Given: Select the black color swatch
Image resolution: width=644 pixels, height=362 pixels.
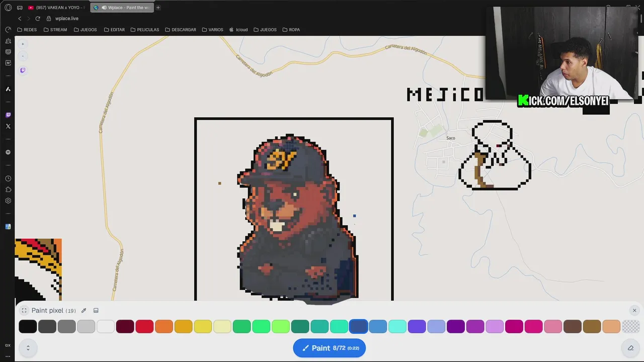Looking at the screenshot, I should (x=28, y=327).
